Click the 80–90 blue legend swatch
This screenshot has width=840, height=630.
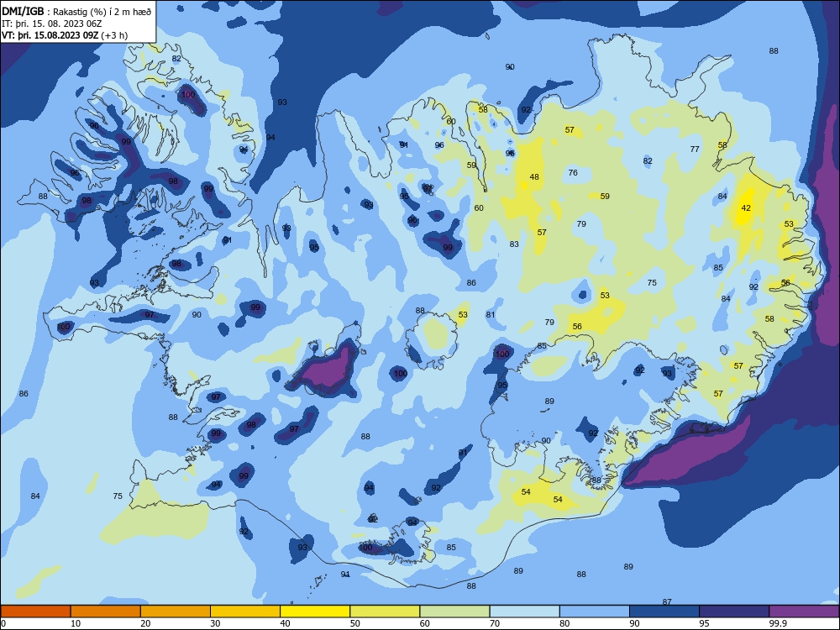pos(594,612)
